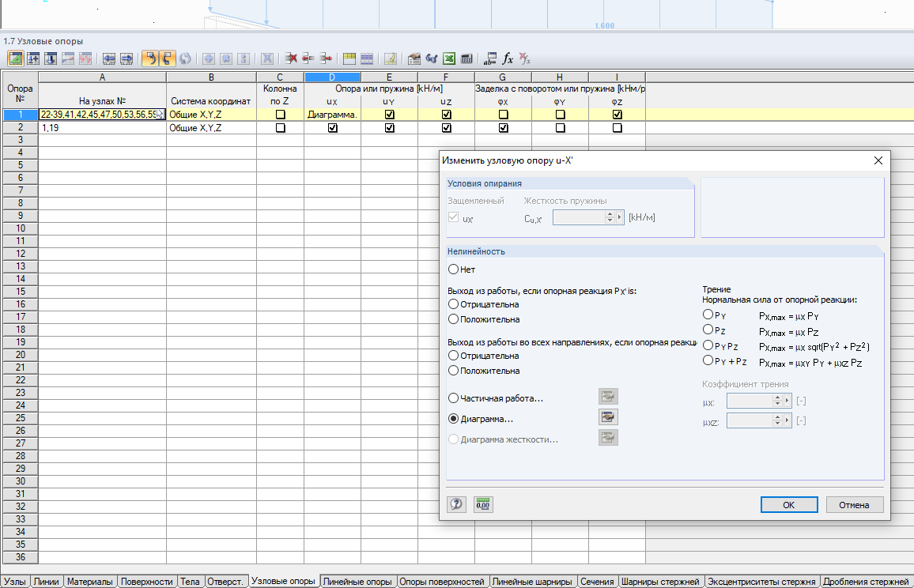Screen dimensions: 914x588
Task: Toggle 'Колонна по Z' checkbox in row 1
Action: point(281,115)
